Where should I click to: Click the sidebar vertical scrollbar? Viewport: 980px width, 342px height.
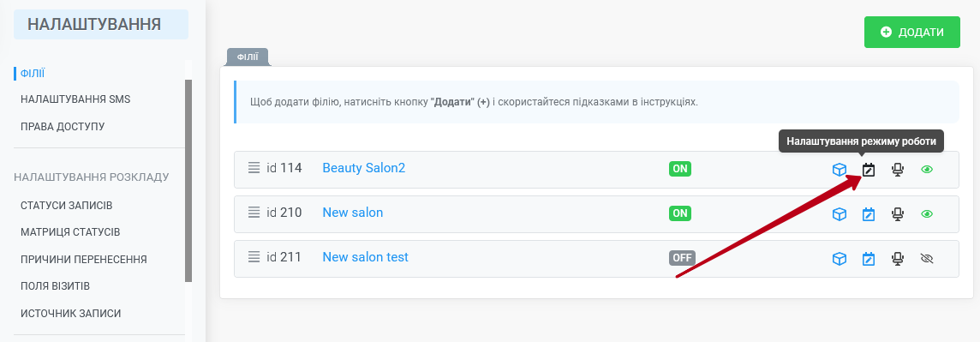(x=188, y=181)
